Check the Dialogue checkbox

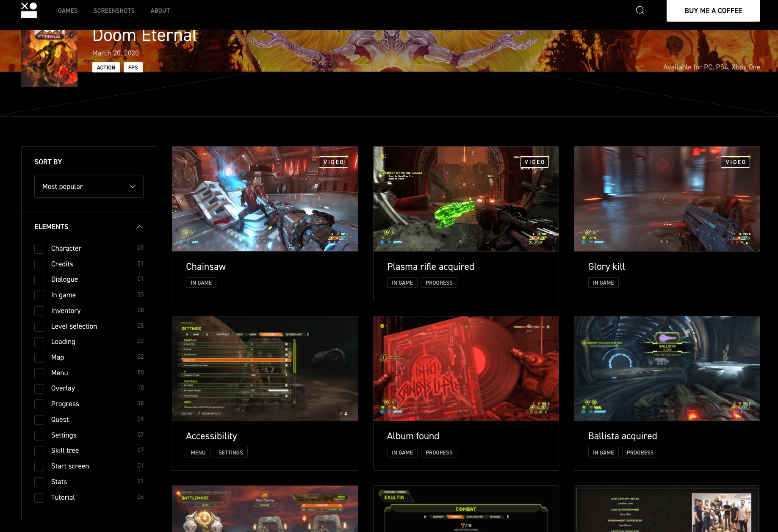pos(39,280)
